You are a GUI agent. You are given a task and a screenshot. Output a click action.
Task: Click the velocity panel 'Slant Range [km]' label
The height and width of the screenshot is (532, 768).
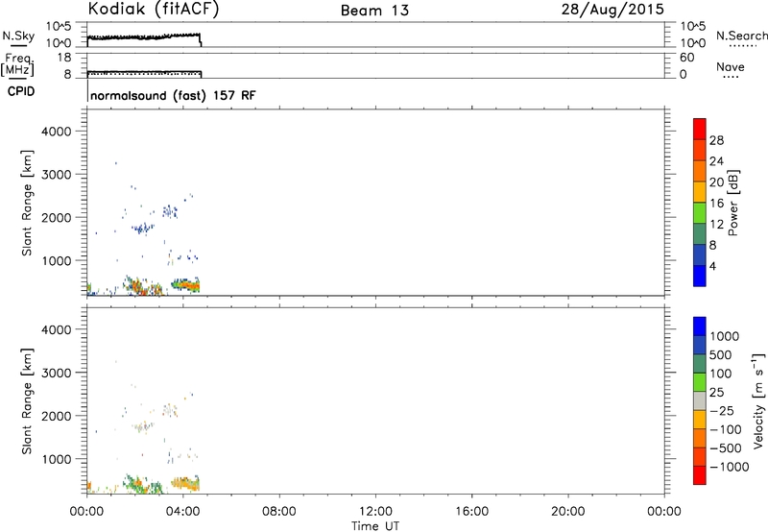[27, 401]
